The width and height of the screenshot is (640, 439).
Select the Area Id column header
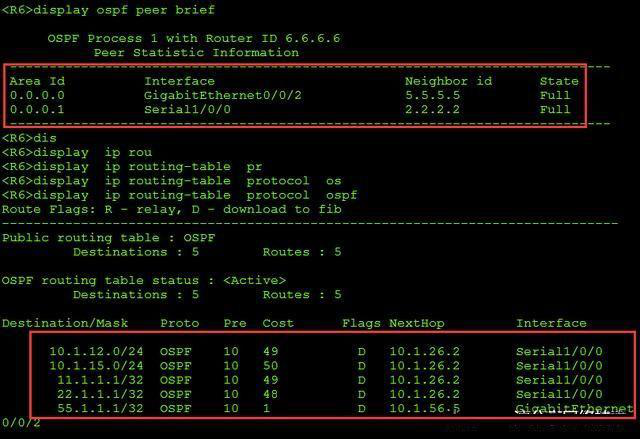click(x=37, y=81)
